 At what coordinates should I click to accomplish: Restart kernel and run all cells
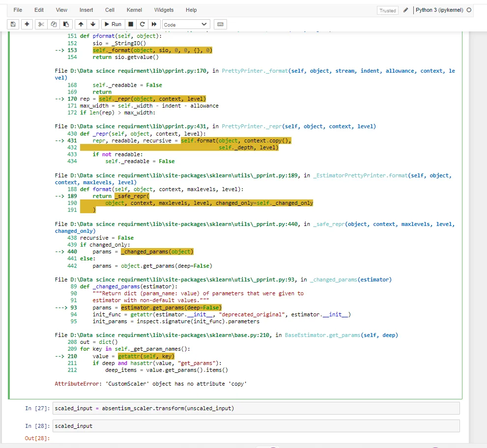[x=154, y=24]
